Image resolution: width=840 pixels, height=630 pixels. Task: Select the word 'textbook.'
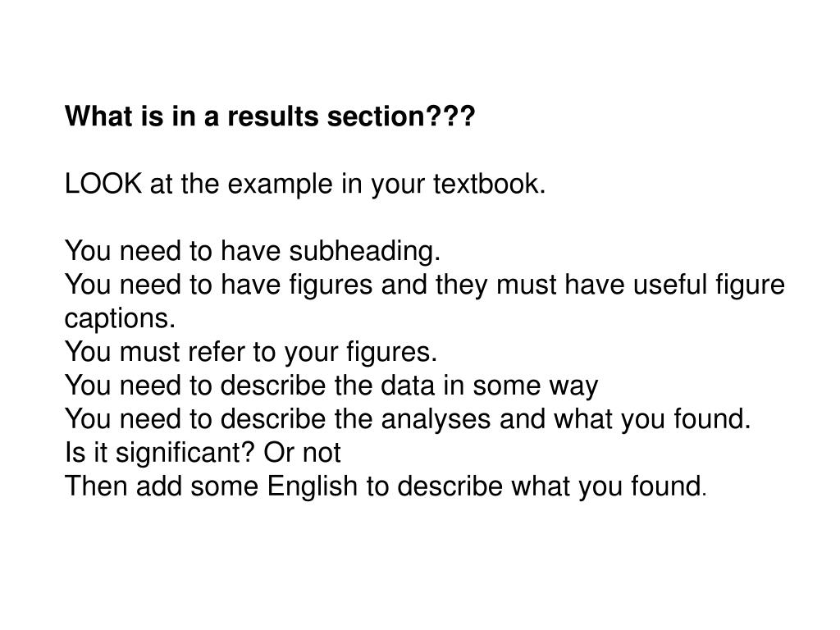tap(489, 184)
